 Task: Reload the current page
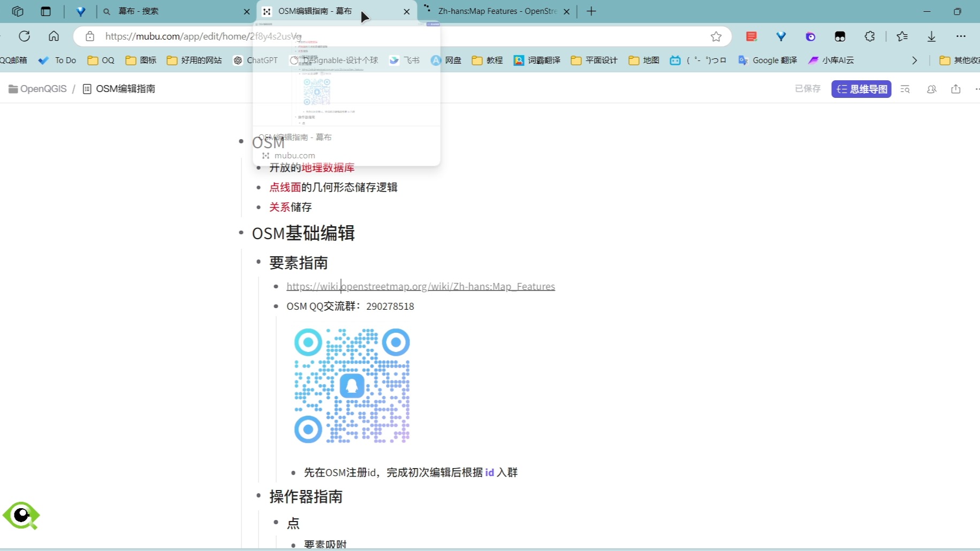pyautogui.click(x=25, y=36)
